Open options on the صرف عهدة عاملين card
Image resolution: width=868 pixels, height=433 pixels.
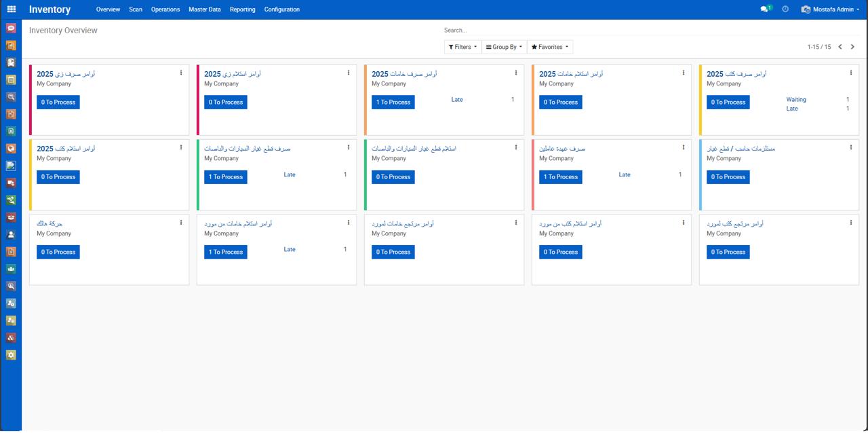pos(683,147)
